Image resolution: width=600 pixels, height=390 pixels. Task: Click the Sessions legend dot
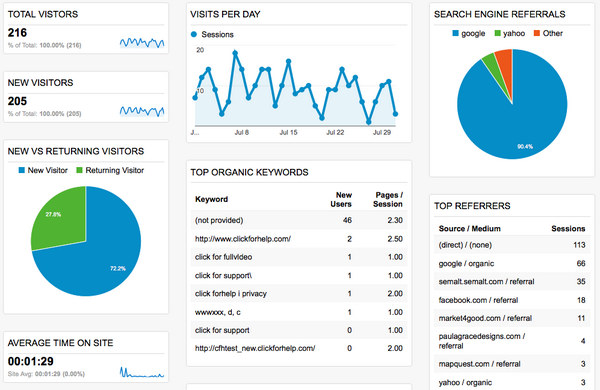tap(194, 34)
